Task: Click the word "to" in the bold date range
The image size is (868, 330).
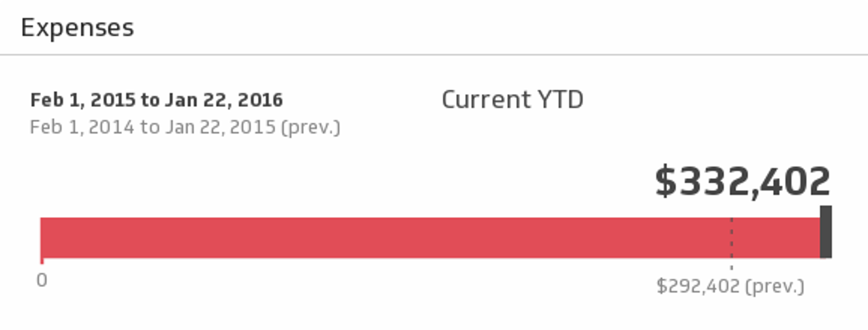Action: tap(149, 100)
